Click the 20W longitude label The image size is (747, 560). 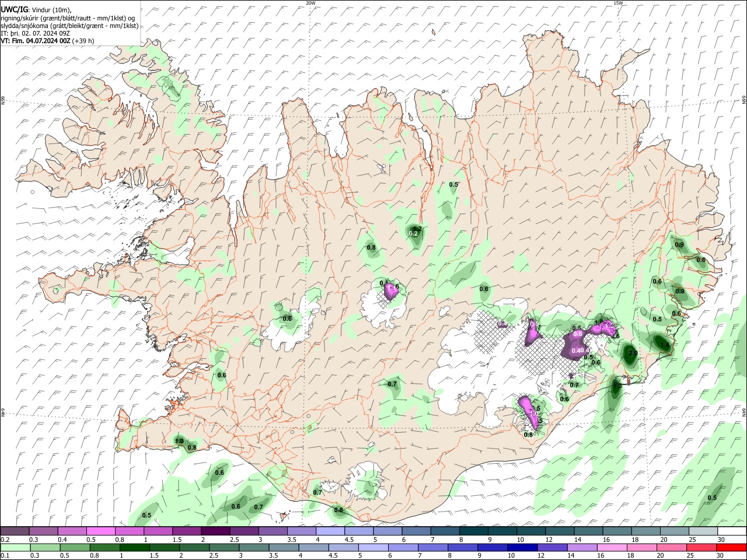(x=310, y=3)
